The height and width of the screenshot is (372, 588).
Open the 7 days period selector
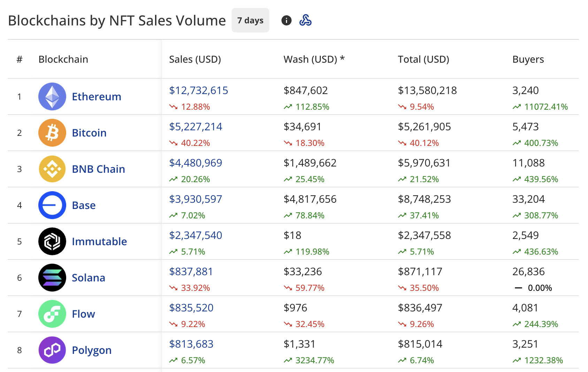250,20
